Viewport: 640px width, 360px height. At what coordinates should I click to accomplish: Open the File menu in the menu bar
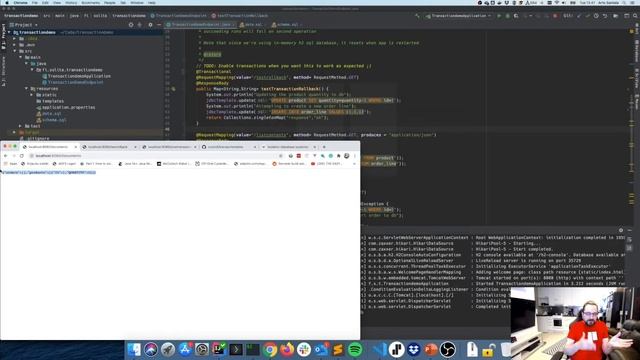[35, 2]
